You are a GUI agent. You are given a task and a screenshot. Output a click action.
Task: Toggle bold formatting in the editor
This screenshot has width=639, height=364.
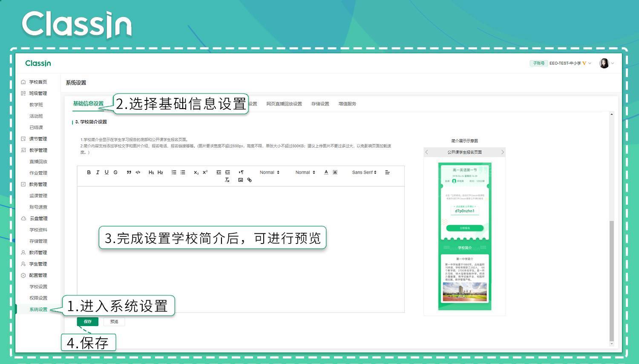tap(89, 172)
